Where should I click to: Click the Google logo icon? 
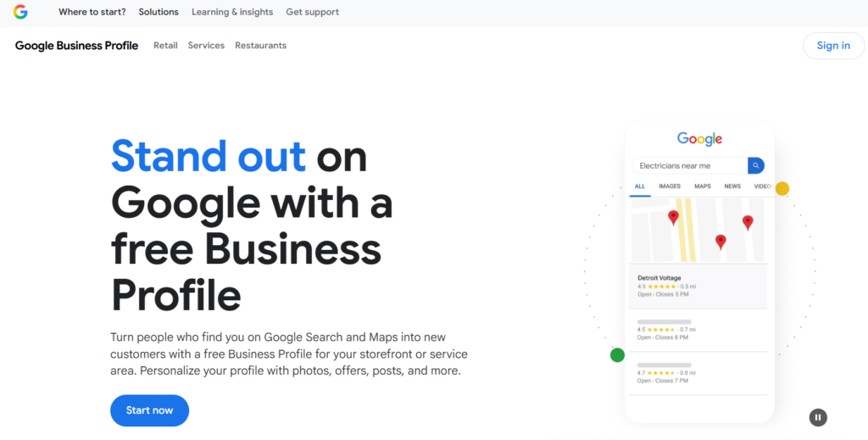click(20, 12)
